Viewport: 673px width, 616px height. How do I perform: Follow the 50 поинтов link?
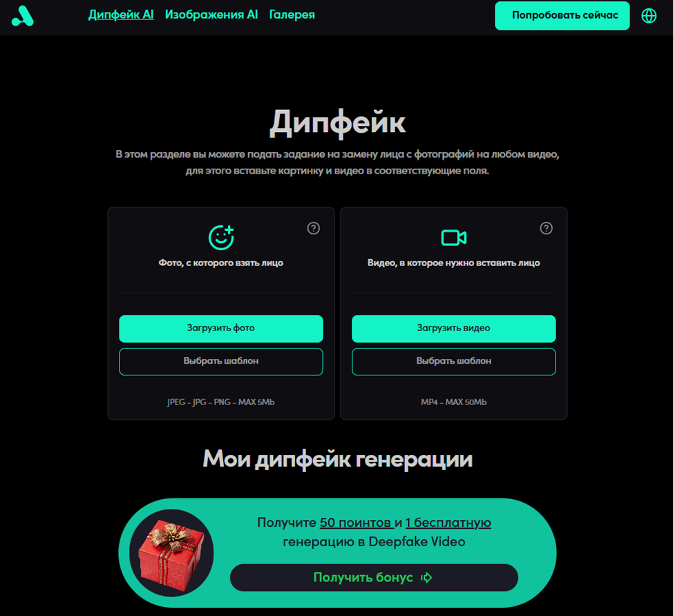point(357,523)
